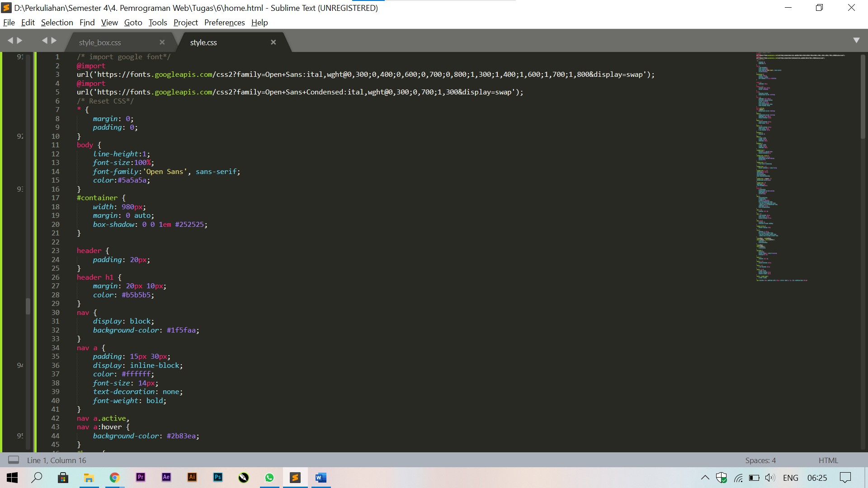868x488 pixels.
Task: Start Adobe Illustrator from the taskbar
Action: (192, 478)
